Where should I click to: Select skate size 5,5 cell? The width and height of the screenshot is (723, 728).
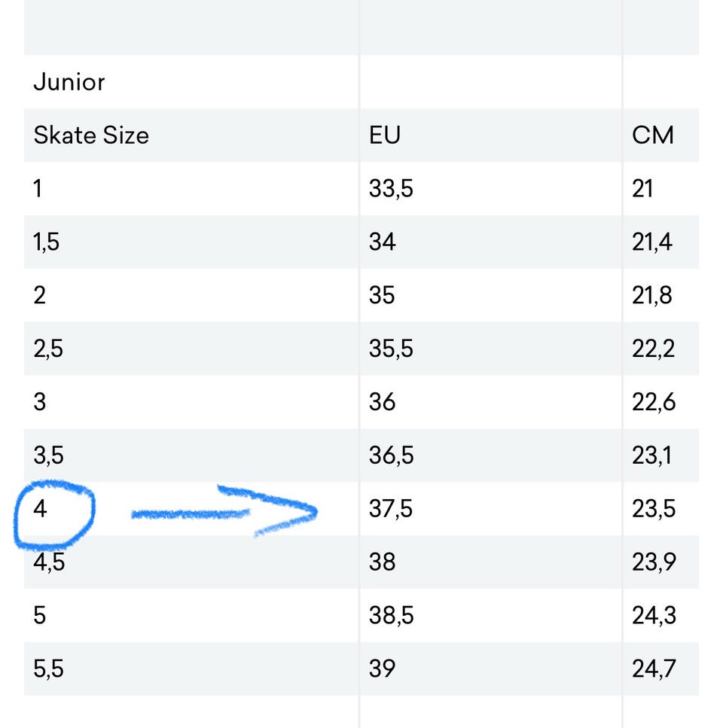tap(48, 669)
